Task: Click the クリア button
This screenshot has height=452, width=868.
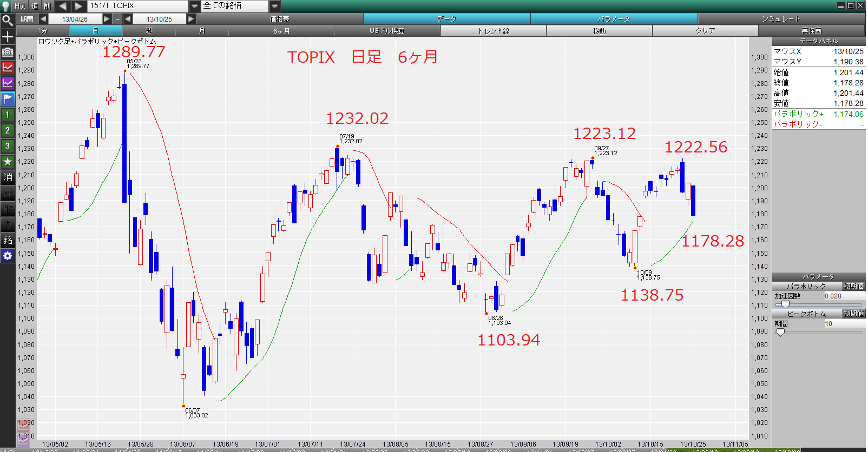Action: [706, 31]
